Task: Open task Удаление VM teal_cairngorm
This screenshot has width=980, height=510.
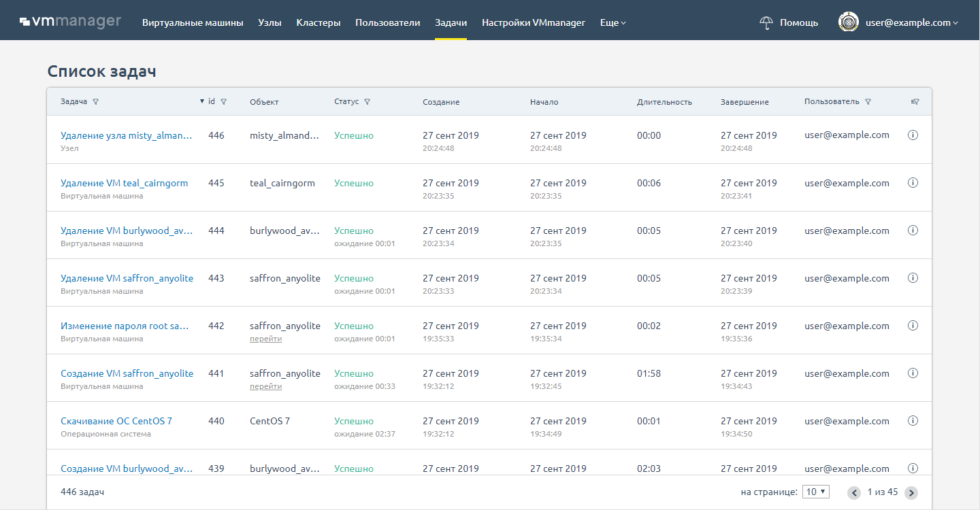Action: coord(124,183)
